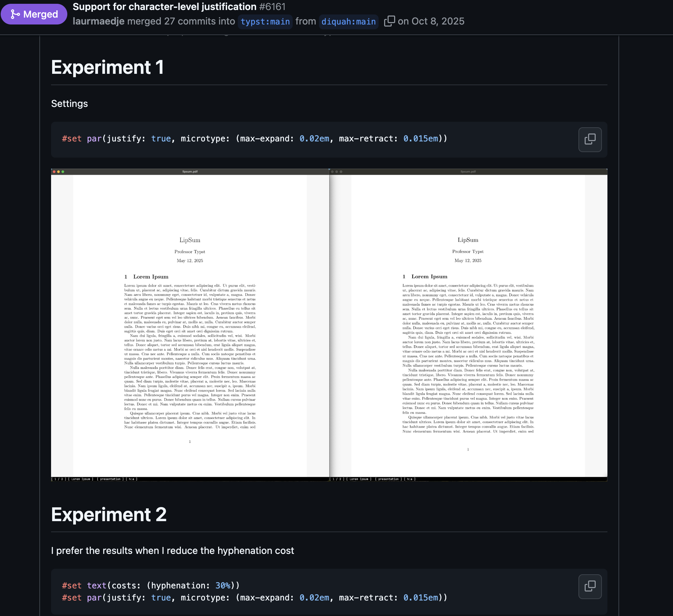Image resolution: width=673 pixels, height=616 pixels.
Task: Click green zoom dot in left lipsum.pdf window
Action: click(62, 171)
